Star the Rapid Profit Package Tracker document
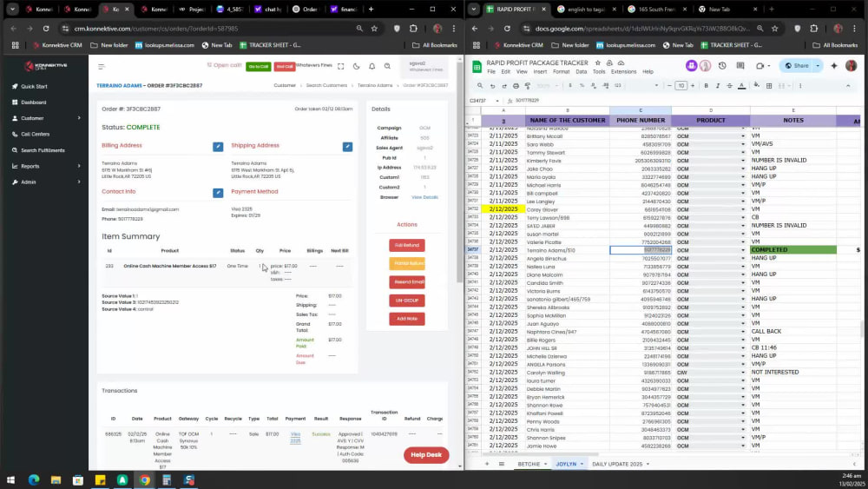Screen dimensions: 868x489 click(x=597, y=63)
